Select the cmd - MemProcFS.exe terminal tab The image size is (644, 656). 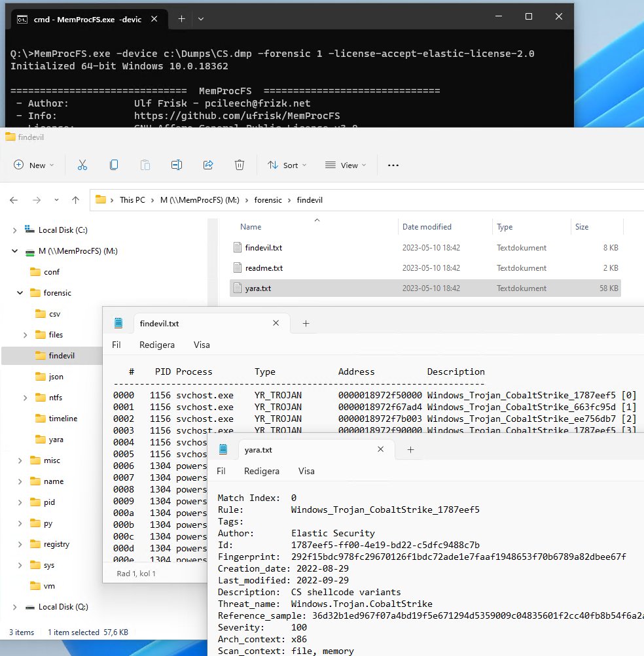[88, 19]
